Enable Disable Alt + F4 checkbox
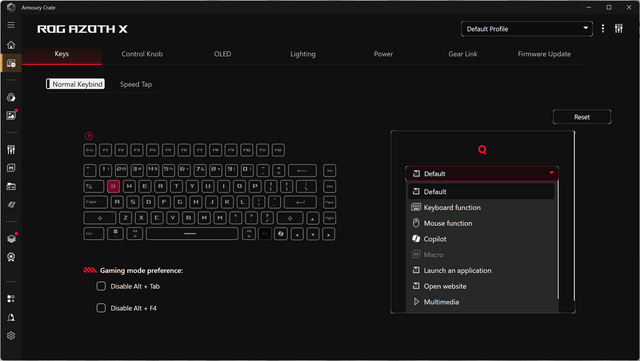Image resolution: width=640 pixels, height=361 pixels. pos(101,308)
